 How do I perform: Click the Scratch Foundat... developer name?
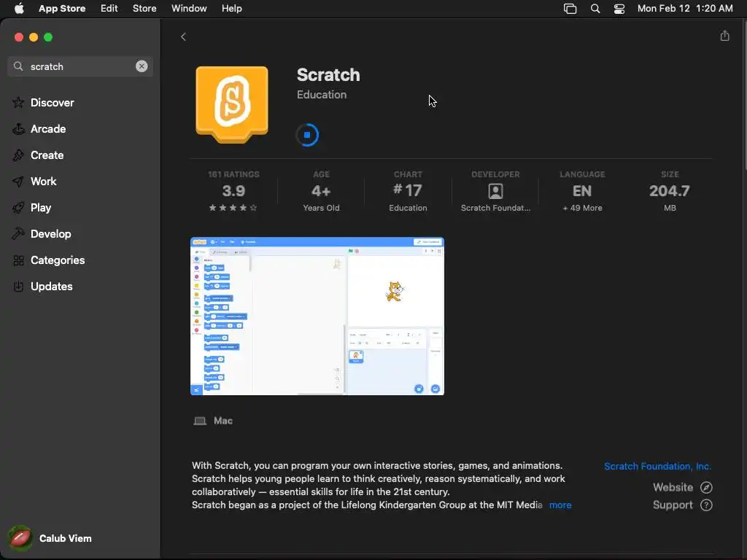(495, 208)
